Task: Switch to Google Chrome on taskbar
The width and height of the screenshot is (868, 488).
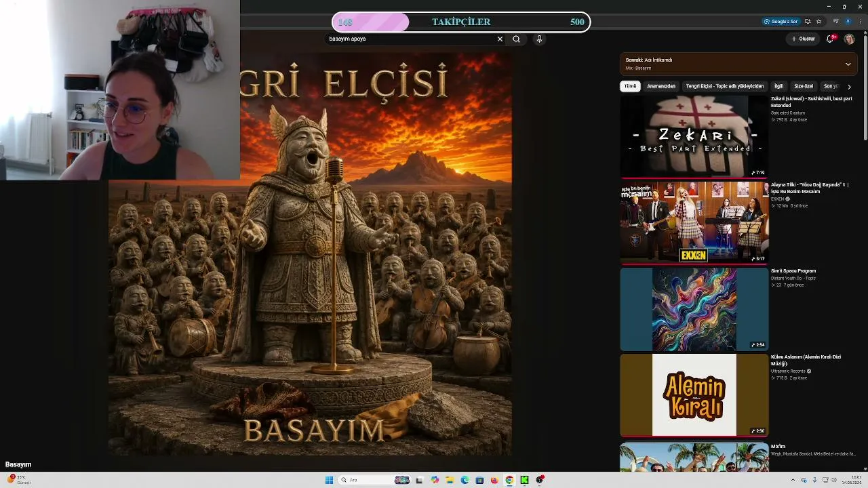Action: (509, 480)
